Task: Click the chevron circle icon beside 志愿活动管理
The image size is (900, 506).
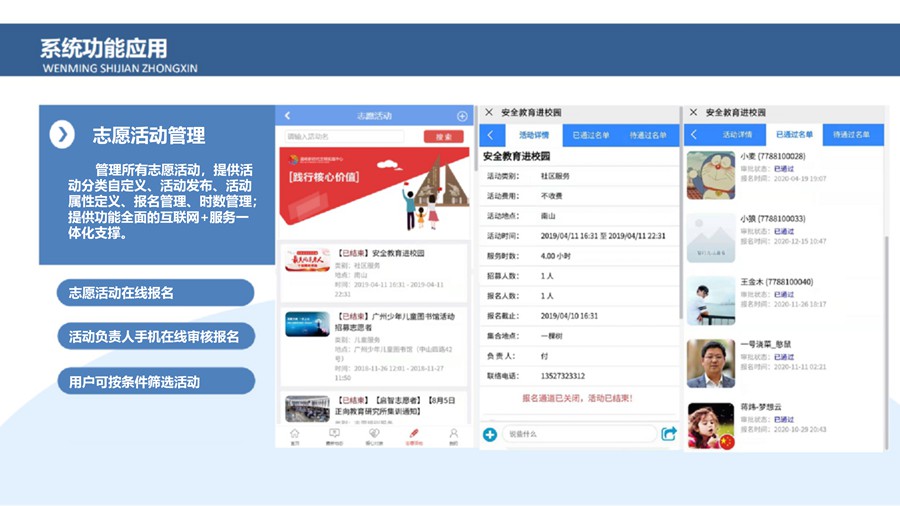Action: tap(62, 135)
